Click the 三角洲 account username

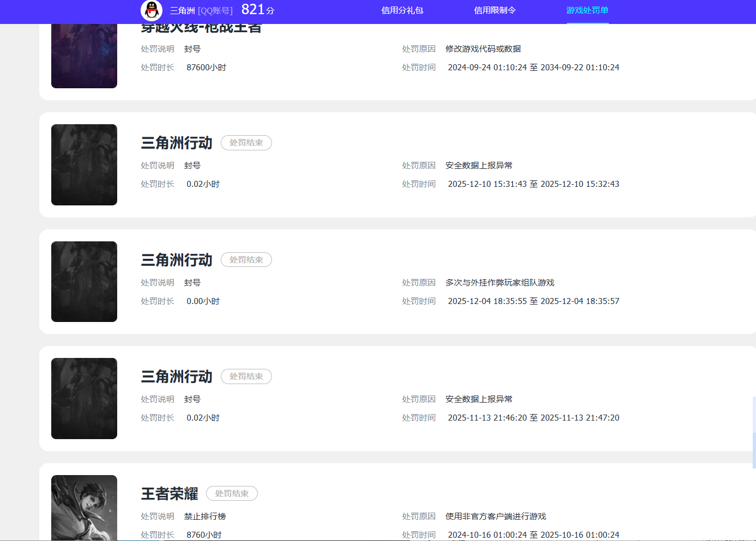point(182,10)
